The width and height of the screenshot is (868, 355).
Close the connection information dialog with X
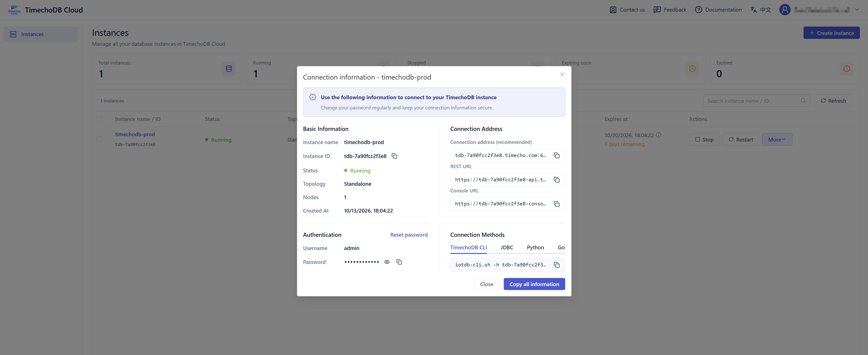click(x=562, y=74)
